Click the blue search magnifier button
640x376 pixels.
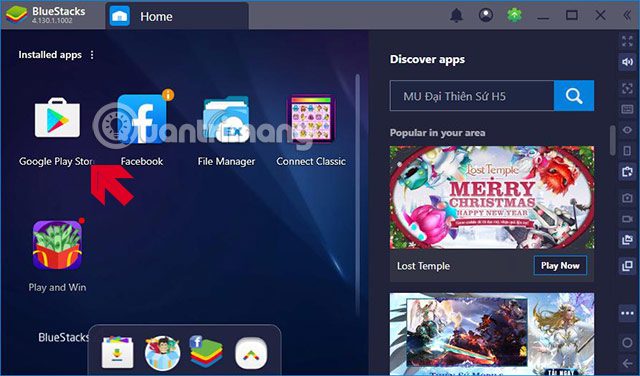(574, 96)
